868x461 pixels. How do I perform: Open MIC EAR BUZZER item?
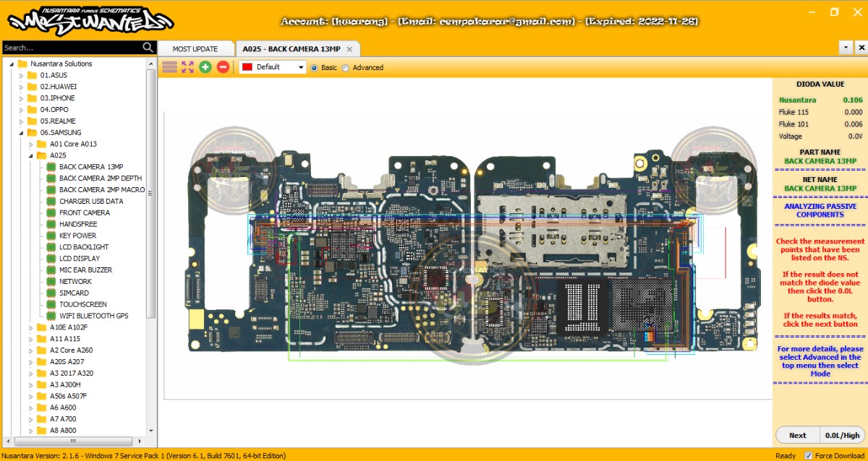pyautogui.click(x=87, y=270)
